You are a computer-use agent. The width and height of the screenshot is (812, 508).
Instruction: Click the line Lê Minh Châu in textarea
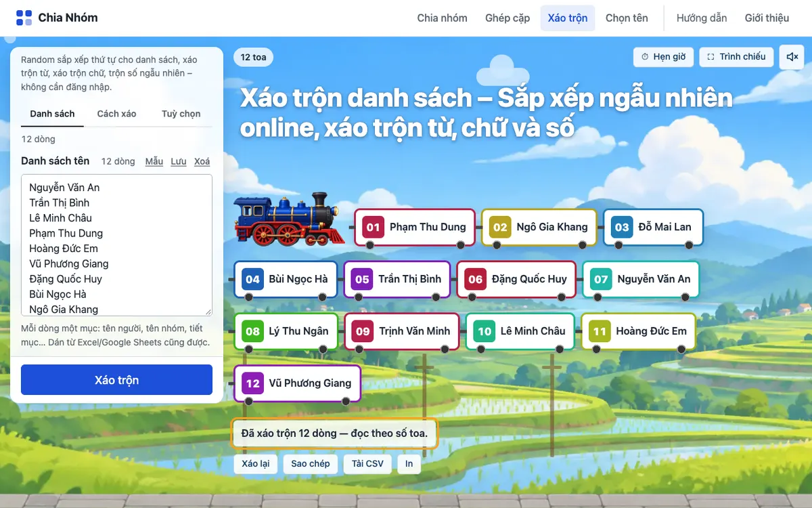coord(61,218)
